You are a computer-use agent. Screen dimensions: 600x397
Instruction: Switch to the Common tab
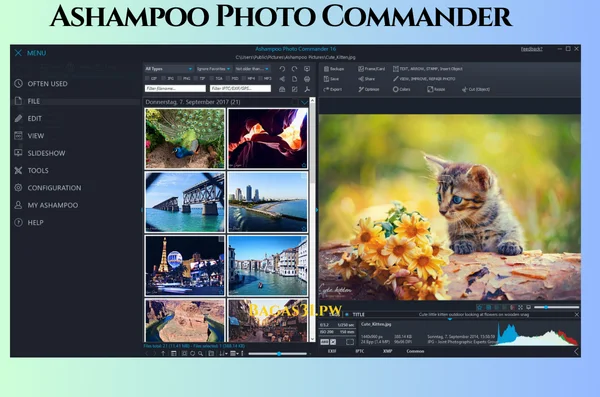point(415,351)
